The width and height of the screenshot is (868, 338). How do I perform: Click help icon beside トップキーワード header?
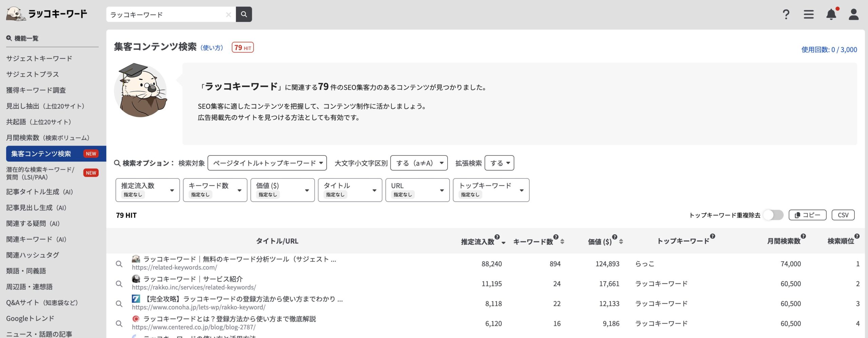coord(712,236)
